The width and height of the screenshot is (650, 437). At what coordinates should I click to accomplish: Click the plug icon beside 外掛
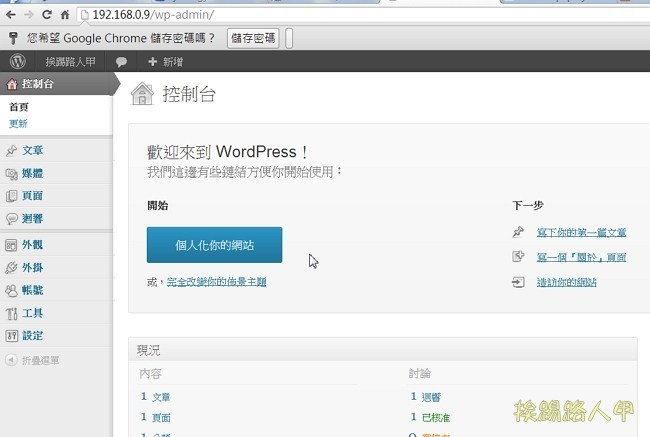click(12, 268)
